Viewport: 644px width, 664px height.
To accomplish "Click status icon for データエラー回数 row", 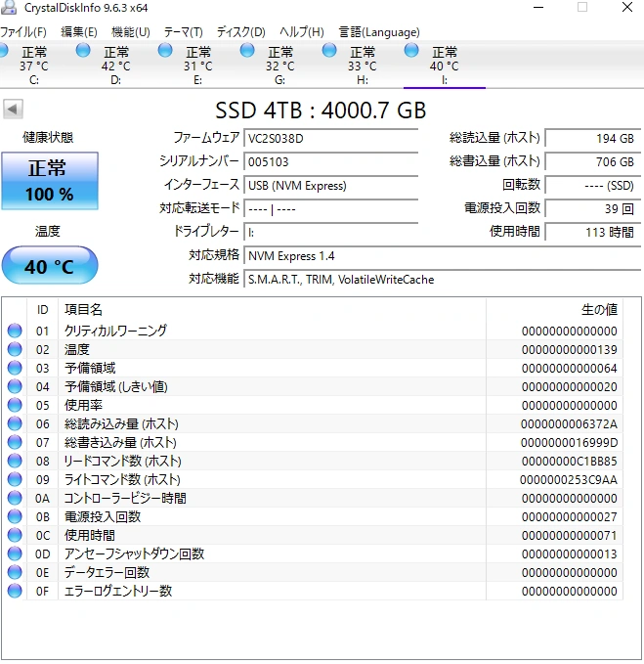I will coord(15,572).
